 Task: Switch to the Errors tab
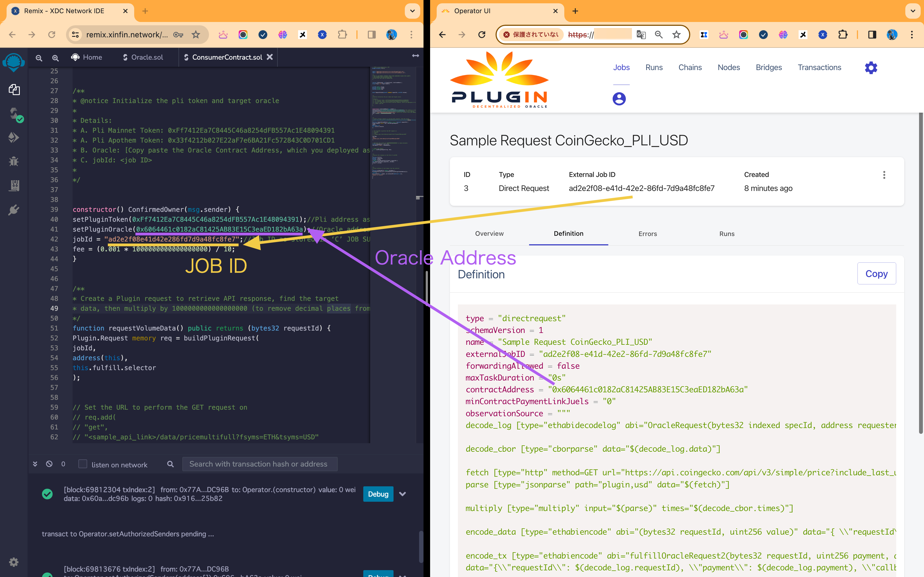click(648, 234)
